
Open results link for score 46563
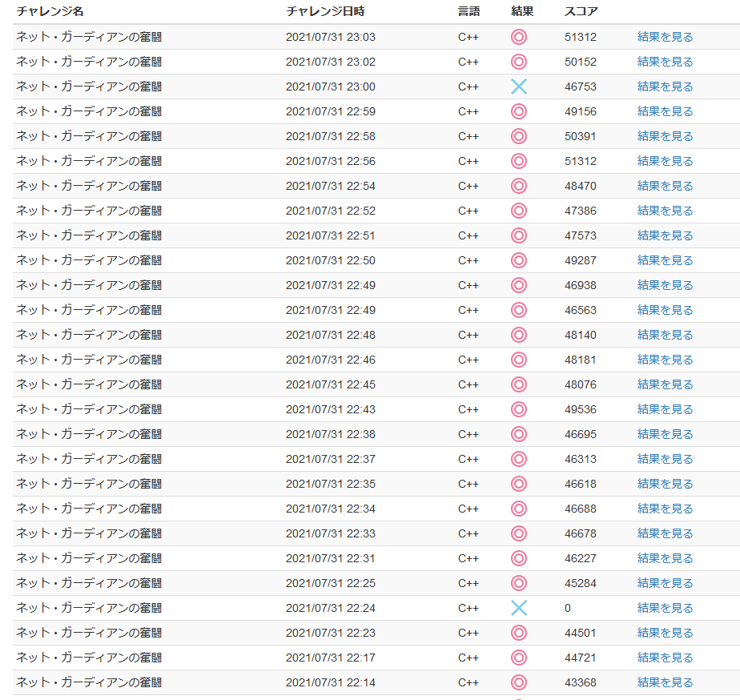tap(665, 310)
